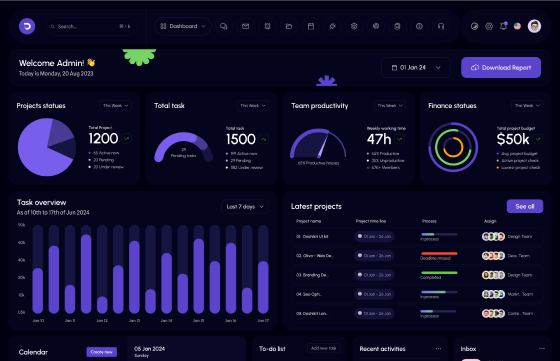The image size is (560, 361).
Task: Open the headset support icon in top nav
Action: (441, 26)
